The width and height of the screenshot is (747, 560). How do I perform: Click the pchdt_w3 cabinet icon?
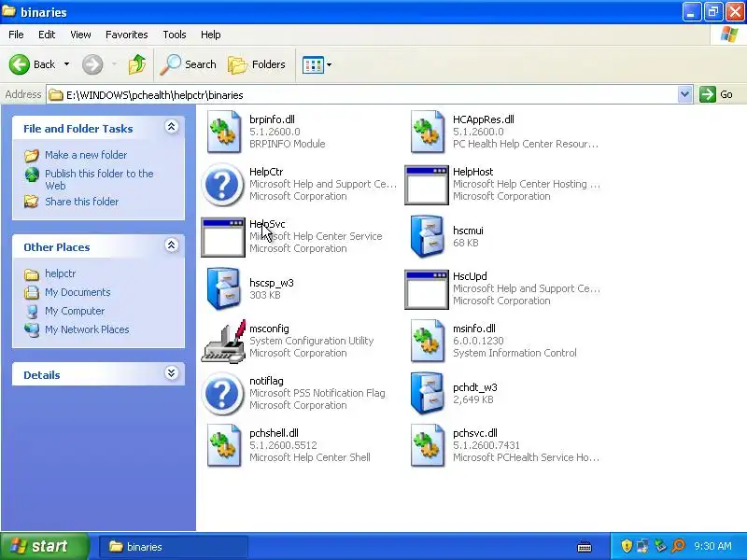tap(427, 393)
